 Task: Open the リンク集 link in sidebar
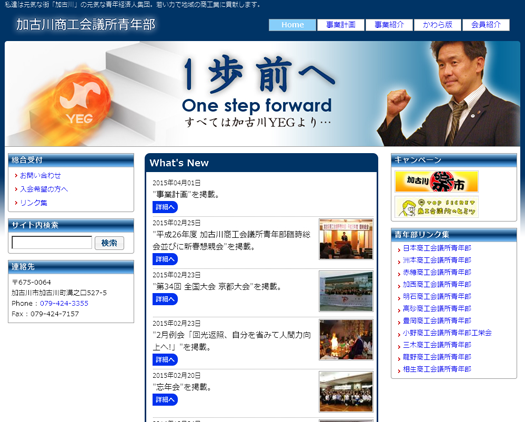click(x=33, y=203)
